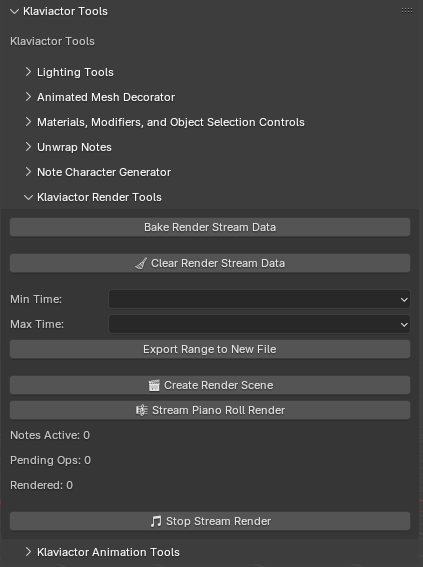423x567 pixels.
Task: Click the clapperboard icon on Create Render Scene
Action: tap(154, 385)
